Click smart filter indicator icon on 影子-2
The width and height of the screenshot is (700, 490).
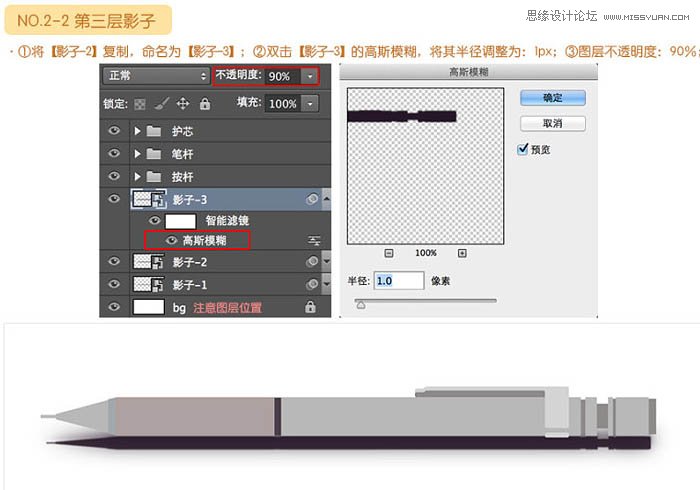pos(312,261)
